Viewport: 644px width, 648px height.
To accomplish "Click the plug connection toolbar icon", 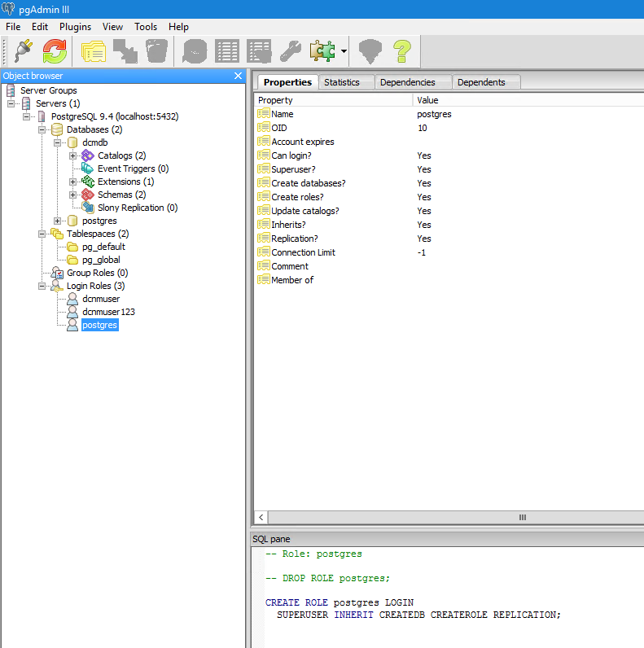I will 24,50.
